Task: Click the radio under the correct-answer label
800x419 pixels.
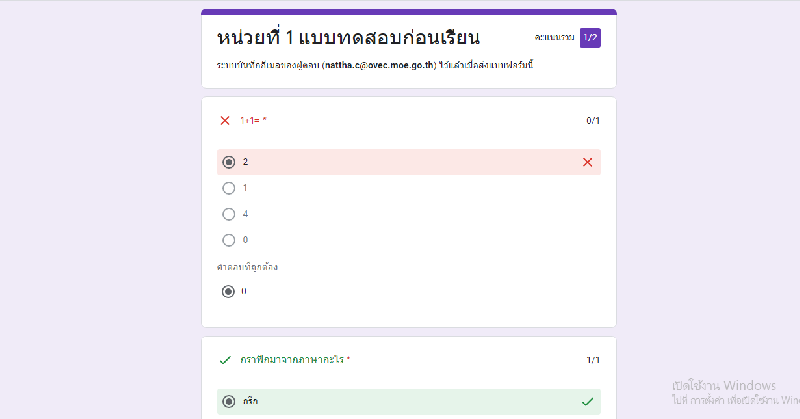Action: click(x=229, y=292)
